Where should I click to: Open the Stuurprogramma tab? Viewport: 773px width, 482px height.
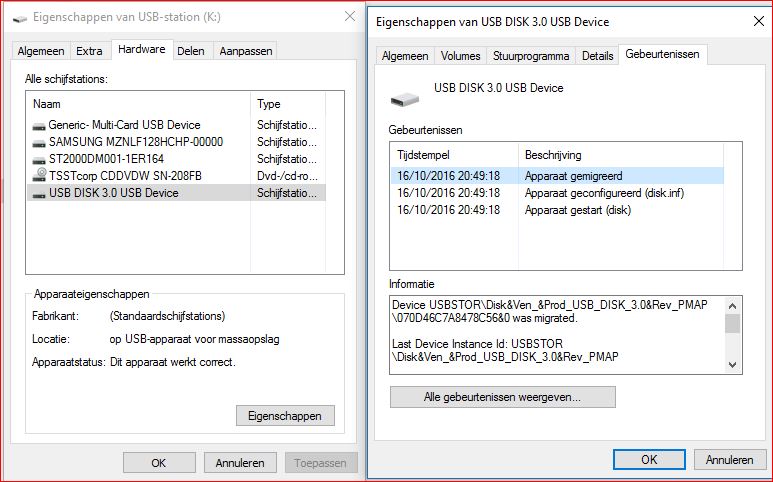click(531, 56)
